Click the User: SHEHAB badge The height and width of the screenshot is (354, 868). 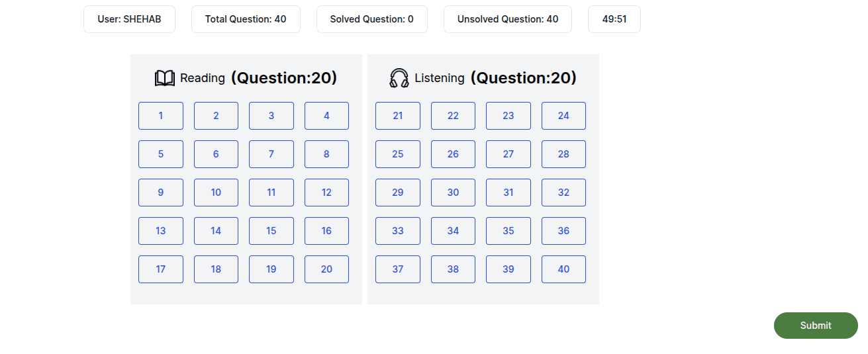[x=129, y=19]
